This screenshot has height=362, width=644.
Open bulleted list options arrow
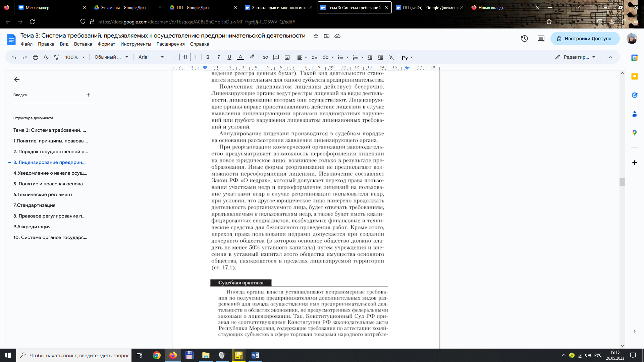[x=347, y=57]
